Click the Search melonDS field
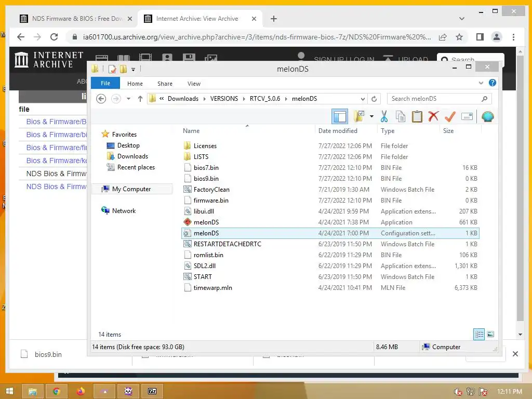The height and width of the screenshot is (399, 532). (439, 99)
